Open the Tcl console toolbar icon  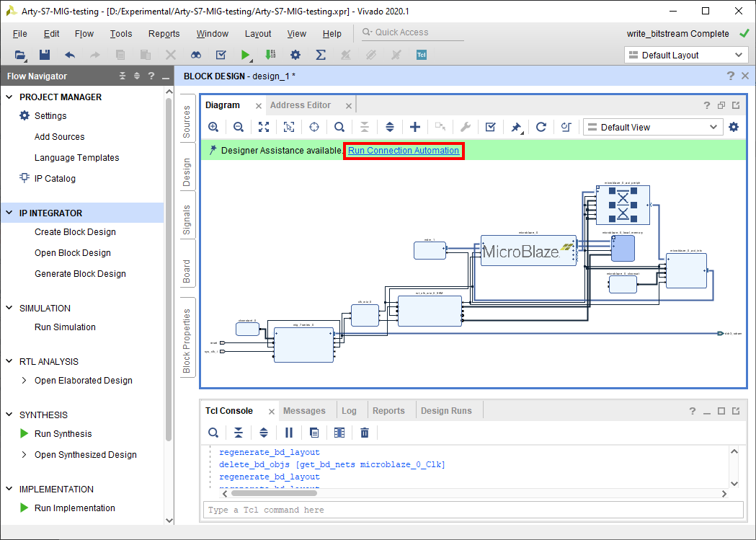[x=422, y=55]
